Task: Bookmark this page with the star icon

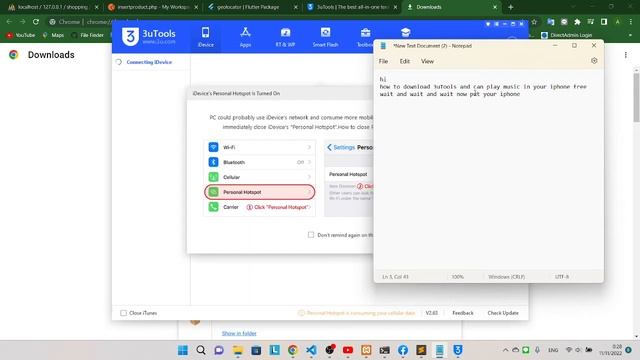Action: [x=534, y=22]
